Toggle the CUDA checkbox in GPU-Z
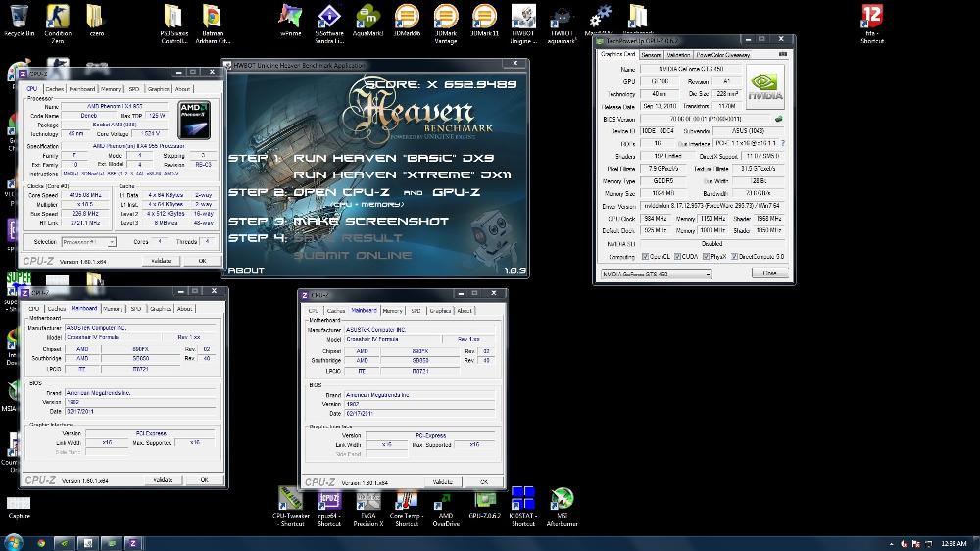980x551 pixels. pos(677,257)
